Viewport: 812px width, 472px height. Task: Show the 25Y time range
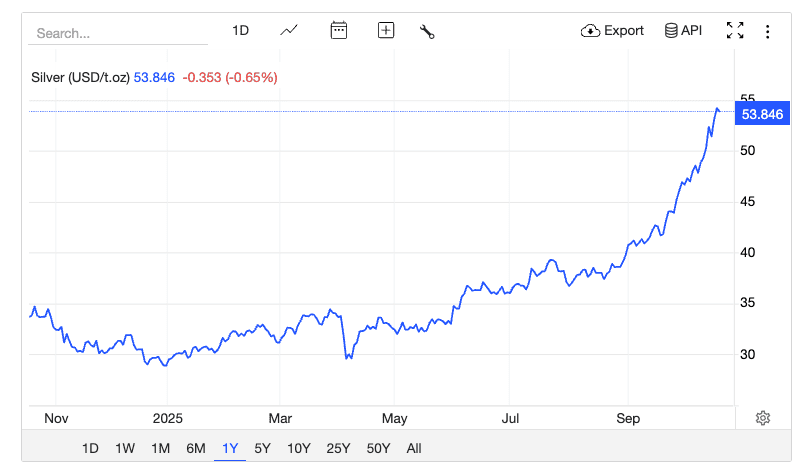click(339, 448)
